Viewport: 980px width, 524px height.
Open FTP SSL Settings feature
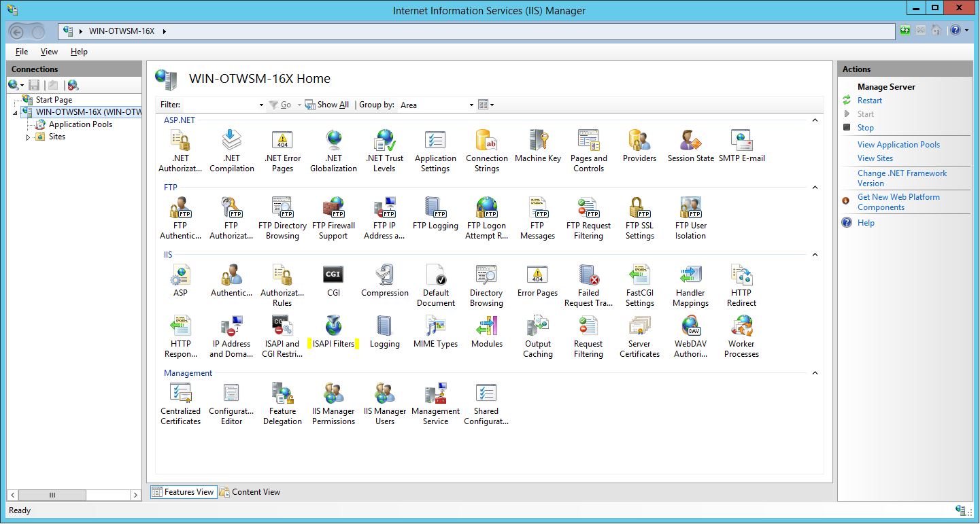tap(640, 217)
